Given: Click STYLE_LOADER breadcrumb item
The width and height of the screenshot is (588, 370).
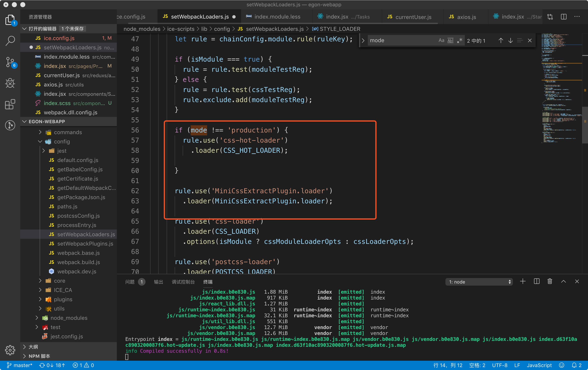Looking at the screenshot, I should 336,29.
